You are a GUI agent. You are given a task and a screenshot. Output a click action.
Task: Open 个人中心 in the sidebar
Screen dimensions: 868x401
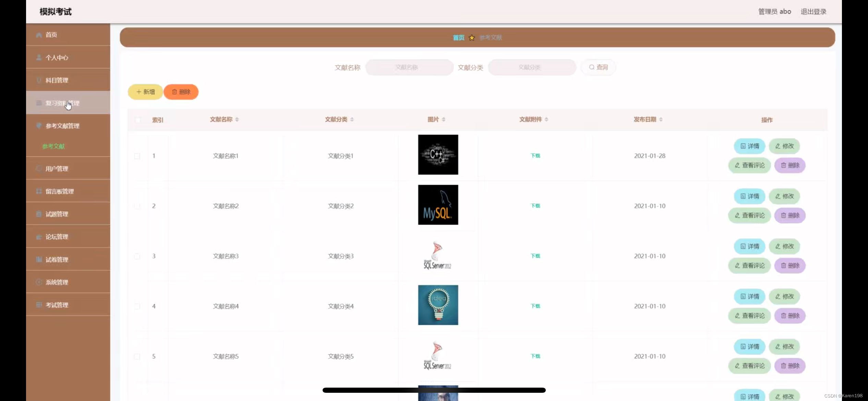(68, 57)
